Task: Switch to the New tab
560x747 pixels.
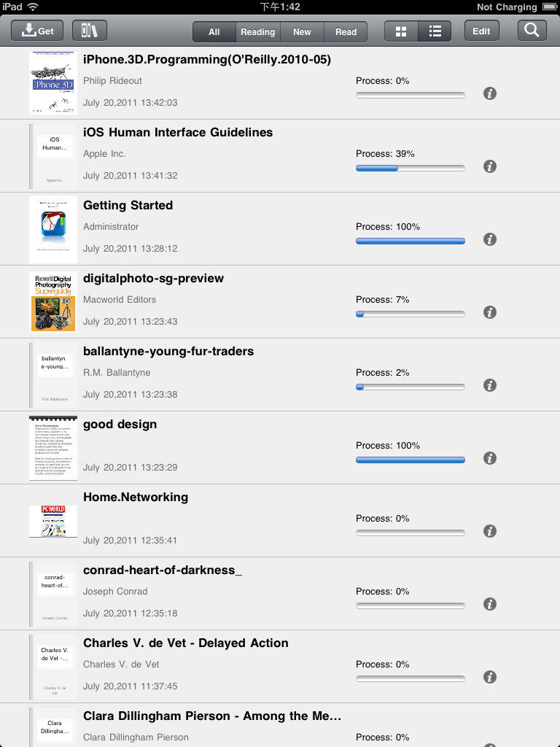Action: coord(302,32)
